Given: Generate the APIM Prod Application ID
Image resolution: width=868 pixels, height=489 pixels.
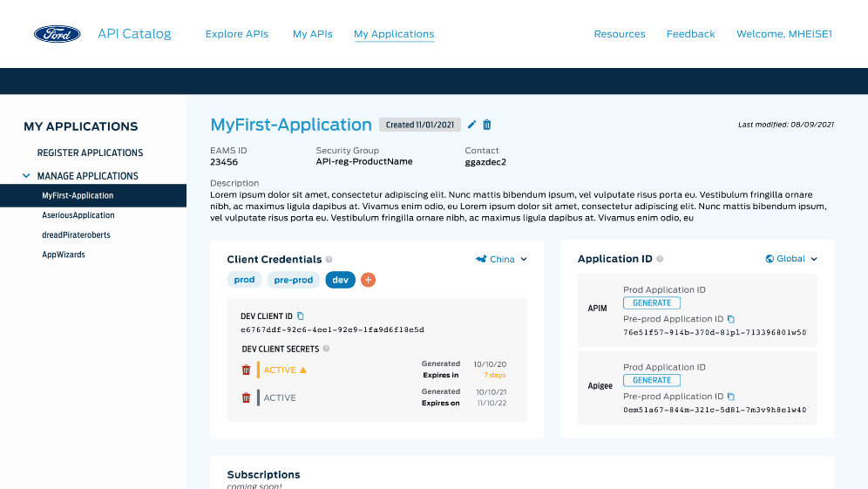Looking at the screenshot, I should (652, 303).
